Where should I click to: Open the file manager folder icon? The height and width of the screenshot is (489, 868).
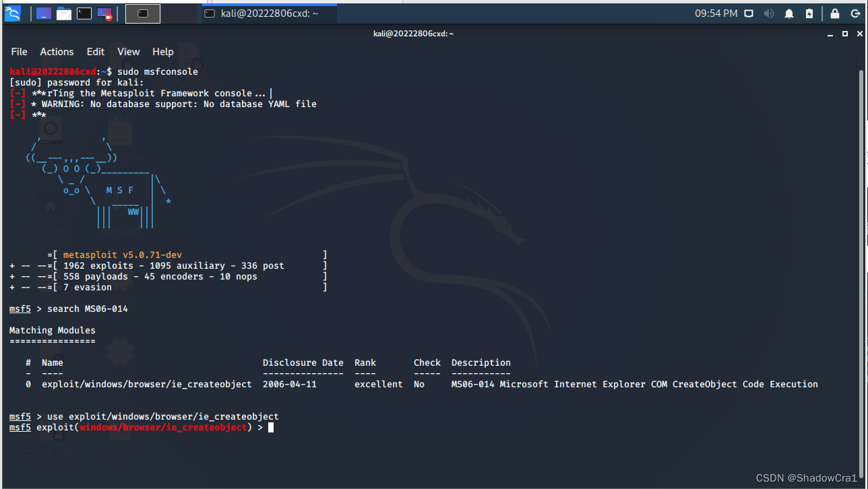click(64, 13)
